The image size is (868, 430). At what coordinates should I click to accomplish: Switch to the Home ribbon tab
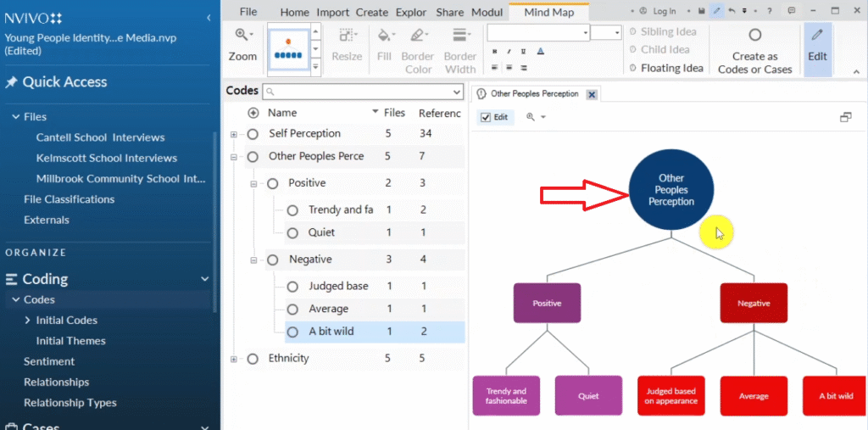[294, 12]
